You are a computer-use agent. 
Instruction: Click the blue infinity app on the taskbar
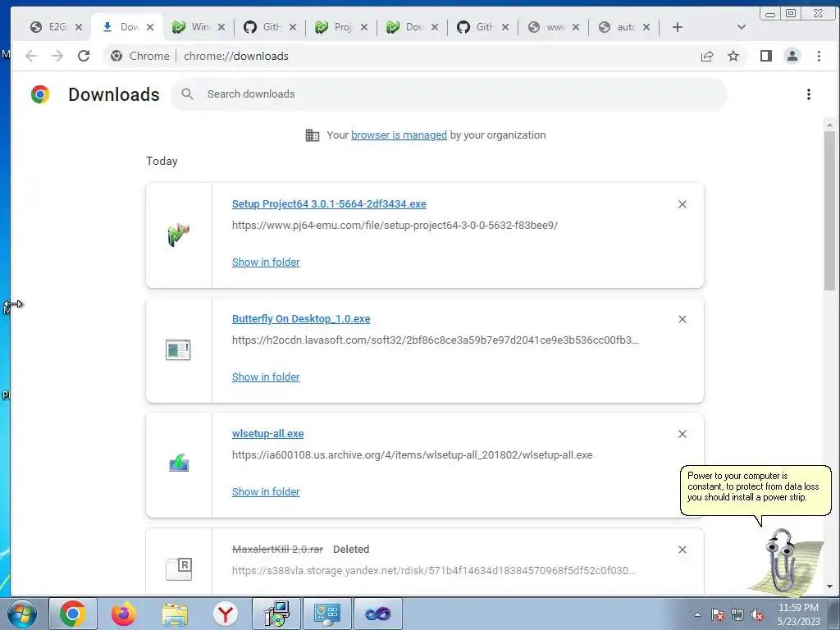(x=378, y=614)
